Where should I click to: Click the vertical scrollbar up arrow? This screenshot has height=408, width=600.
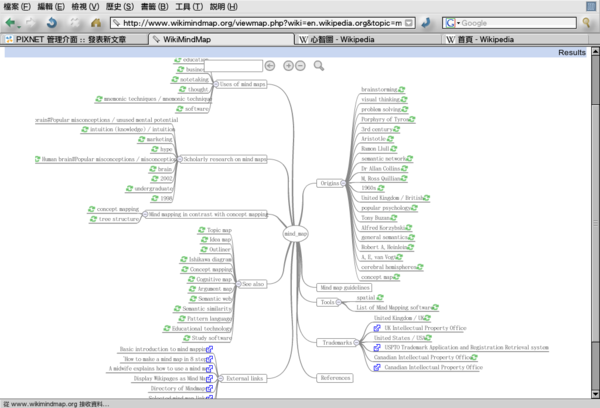coord(595,51)
